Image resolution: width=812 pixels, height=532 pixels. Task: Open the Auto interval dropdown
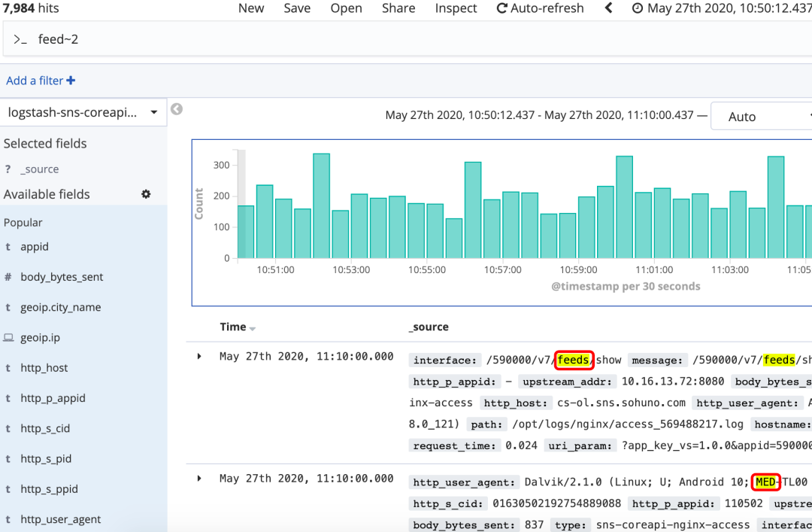(759, 117)
